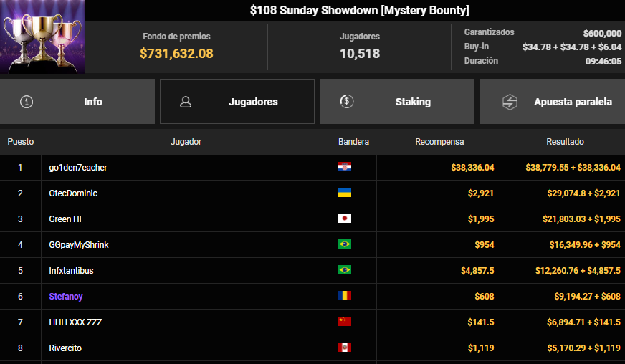Click the Japan flag next to Green HI

pyautogui.click(x=345, y=219)
